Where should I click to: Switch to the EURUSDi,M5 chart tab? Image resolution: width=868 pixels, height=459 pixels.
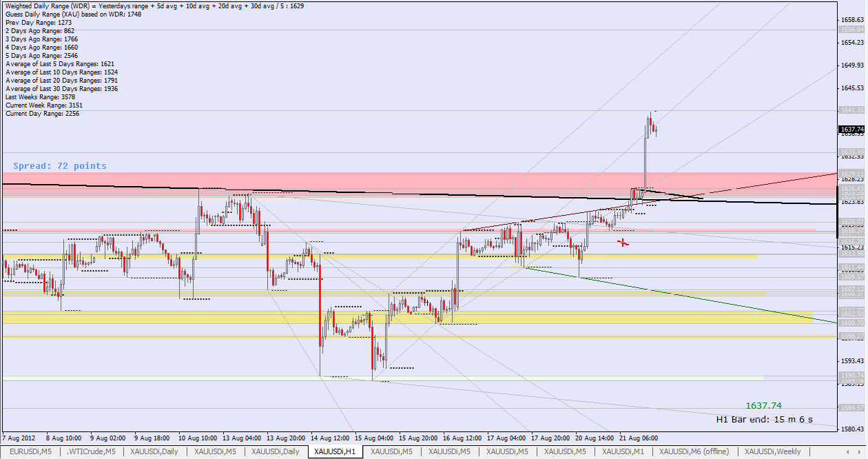(x=30, y=452)
